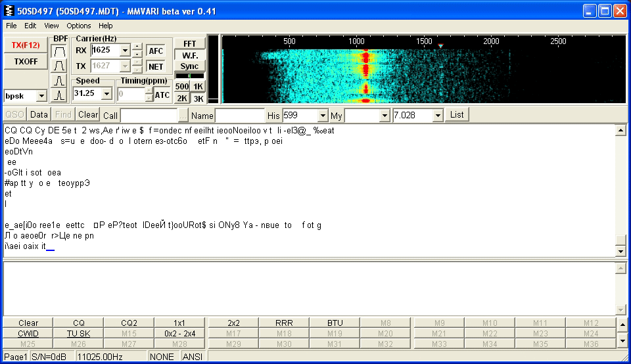631x364 pixels.
Task: Click the Data button in log bar
Action: [39, 114]
